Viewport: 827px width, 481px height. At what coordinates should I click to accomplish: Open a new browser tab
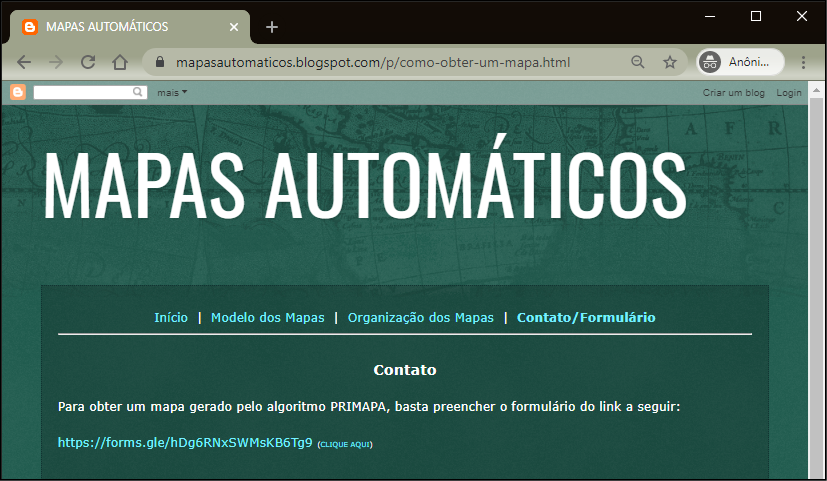pyautogui.click(x=272, y=27)
